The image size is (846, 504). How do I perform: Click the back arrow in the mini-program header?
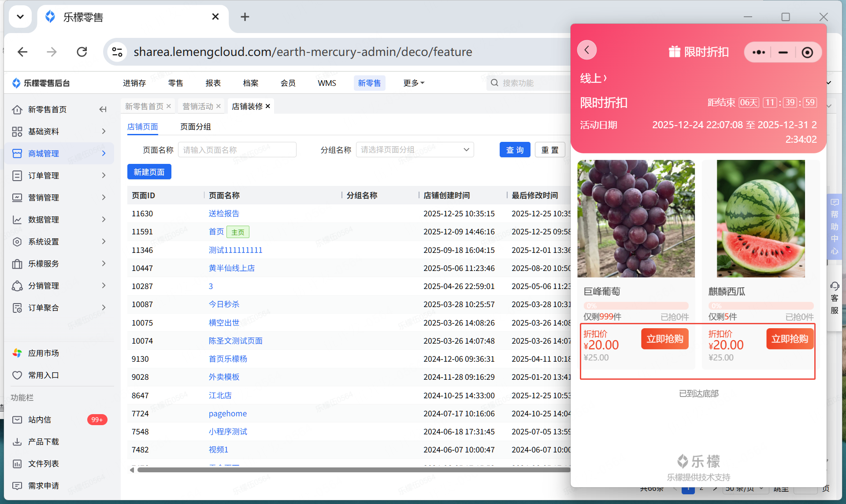[587, 50]
